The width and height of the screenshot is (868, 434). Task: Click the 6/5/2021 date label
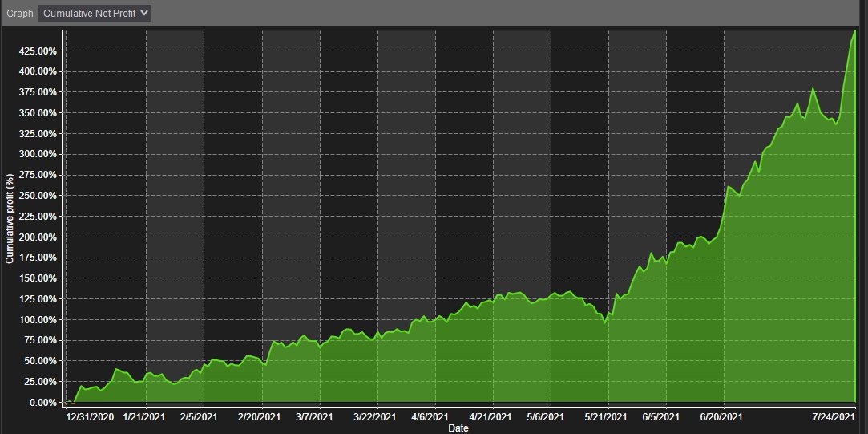point(661,417)
